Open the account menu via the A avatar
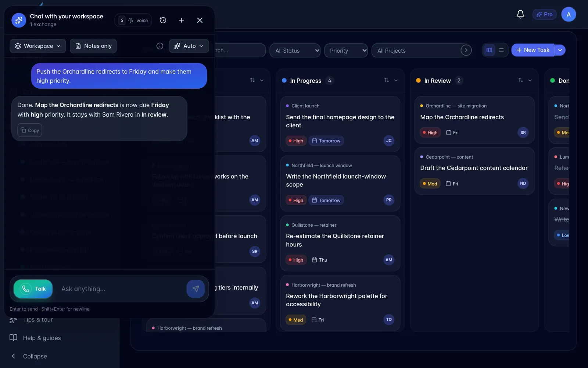 569,14
